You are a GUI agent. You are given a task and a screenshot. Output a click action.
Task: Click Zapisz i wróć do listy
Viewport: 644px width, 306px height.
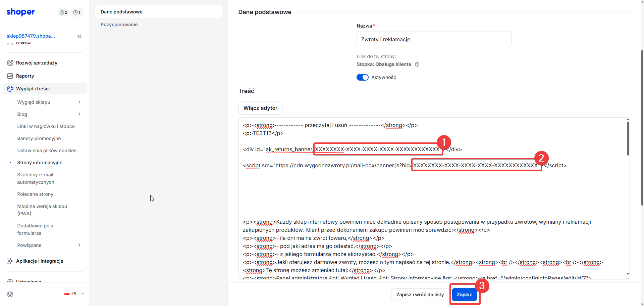(420, 295)
